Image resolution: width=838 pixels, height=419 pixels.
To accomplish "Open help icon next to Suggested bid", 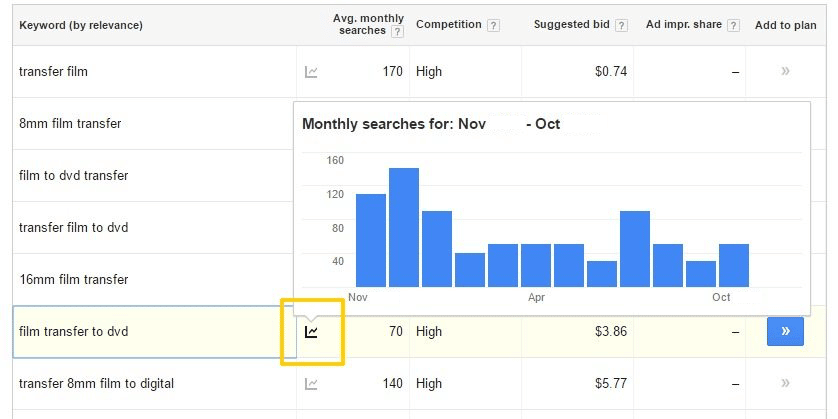I will coord(621,25).
